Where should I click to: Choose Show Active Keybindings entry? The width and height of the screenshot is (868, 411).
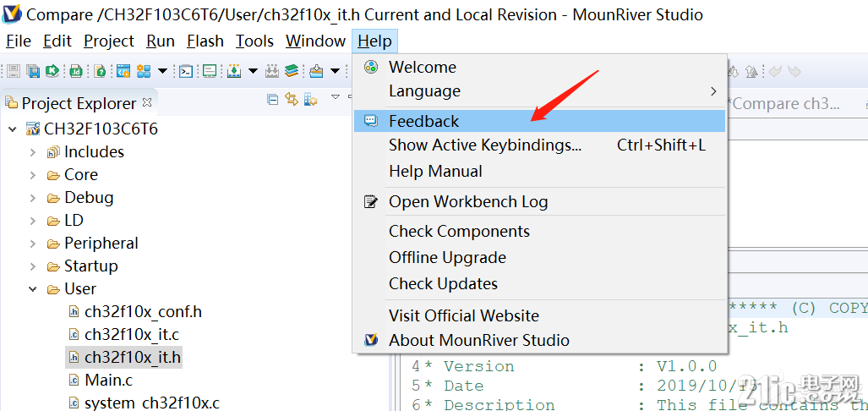(x=540, y=145)
